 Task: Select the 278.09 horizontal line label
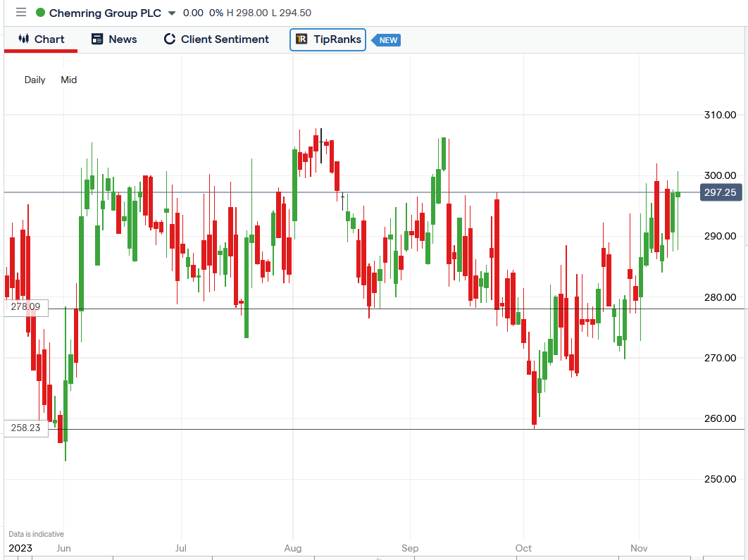point(26,306)
